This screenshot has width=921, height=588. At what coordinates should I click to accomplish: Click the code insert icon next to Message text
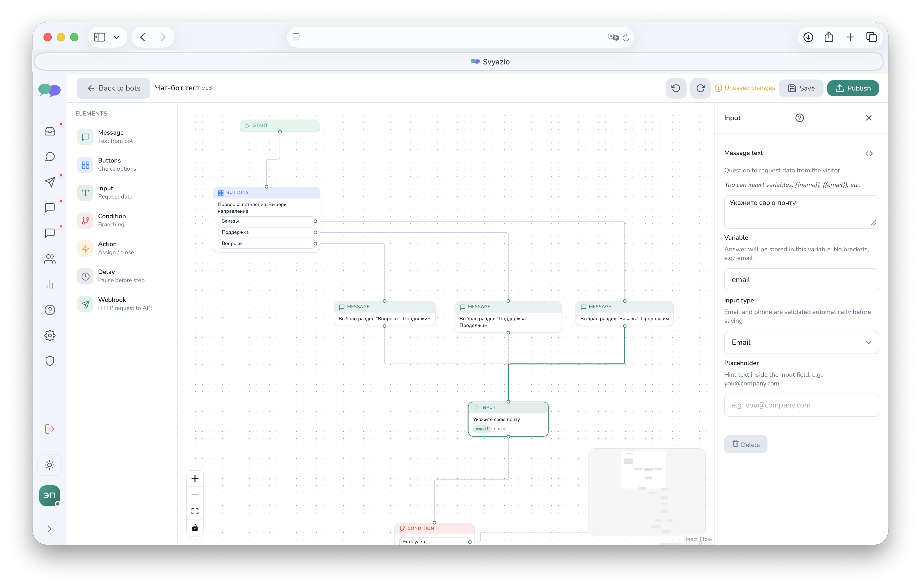pyautogui.click(x=869, y=154)
